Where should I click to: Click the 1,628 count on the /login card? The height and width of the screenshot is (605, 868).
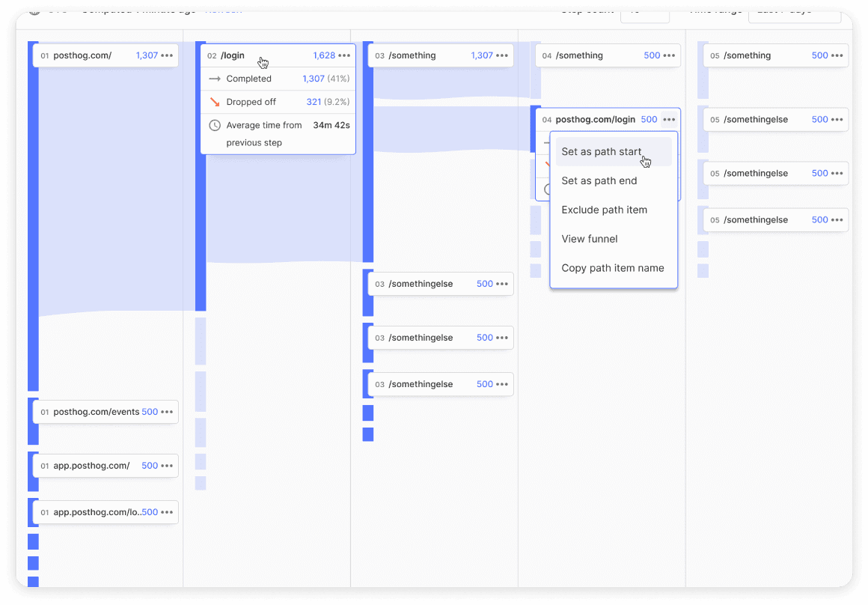pos(323,55)
